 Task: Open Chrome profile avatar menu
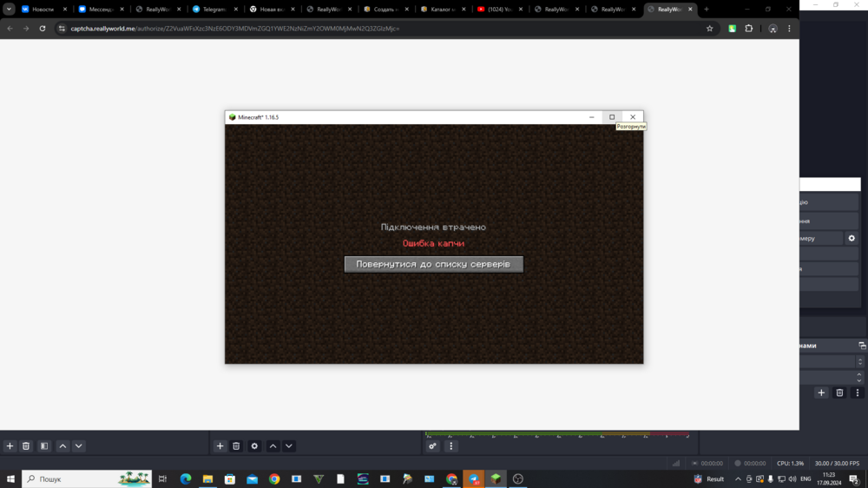point(773,29)
